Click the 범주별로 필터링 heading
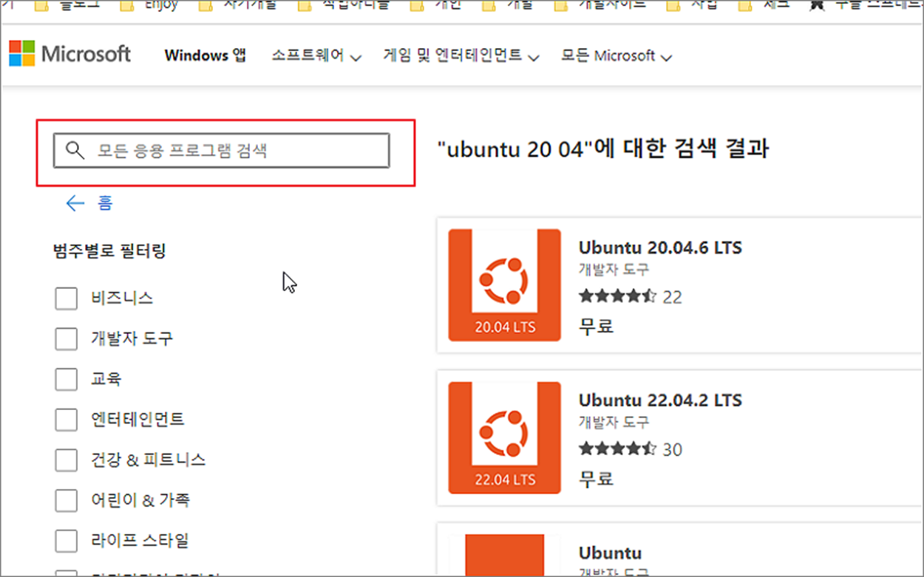The height and width of the screenshot is (577, 924). point(109,251)
